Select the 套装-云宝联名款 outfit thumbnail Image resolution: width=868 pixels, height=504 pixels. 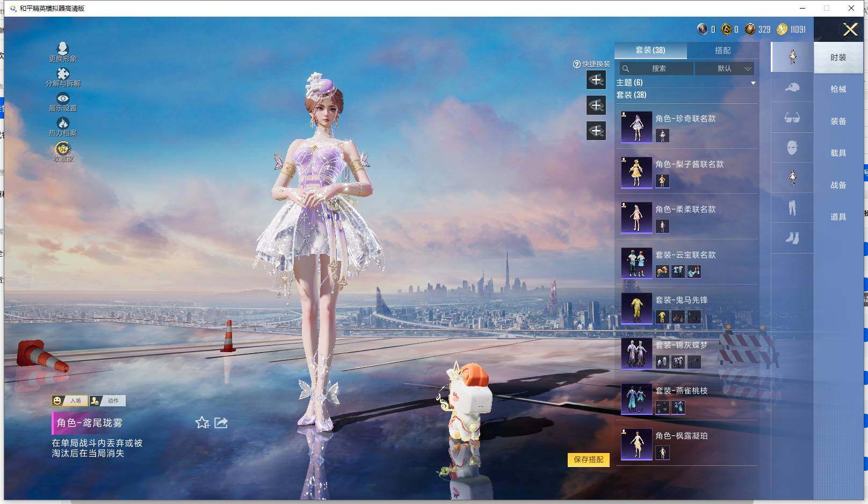[x=636, y=263]
